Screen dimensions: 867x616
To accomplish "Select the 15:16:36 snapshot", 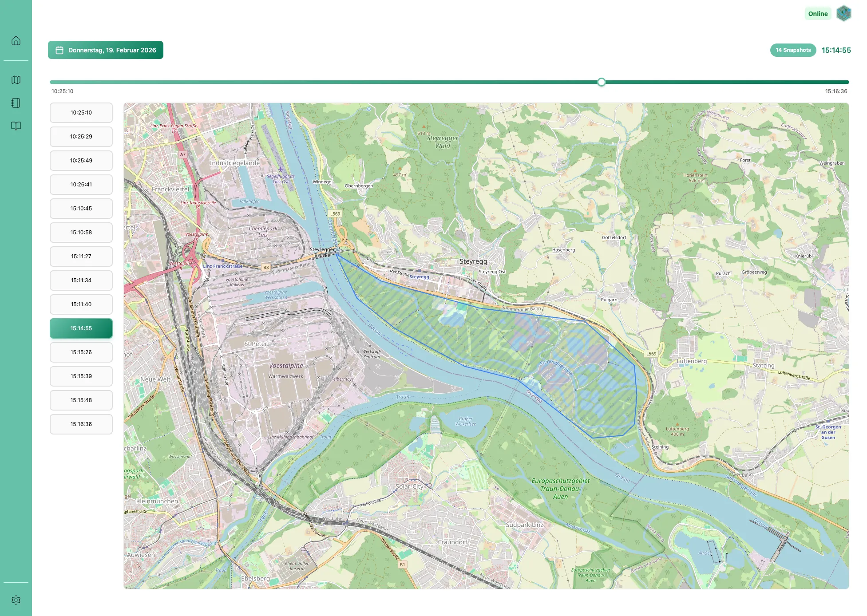I will (81, 424).
